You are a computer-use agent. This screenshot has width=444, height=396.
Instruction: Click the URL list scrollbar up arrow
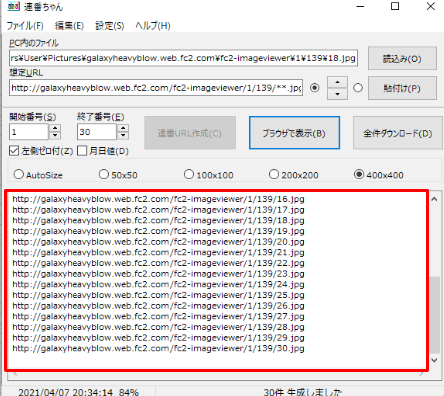(x=434, y=199)
